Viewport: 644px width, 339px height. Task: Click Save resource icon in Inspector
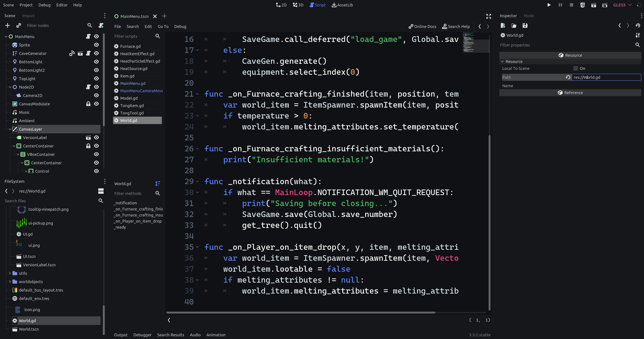coord(525,26)
